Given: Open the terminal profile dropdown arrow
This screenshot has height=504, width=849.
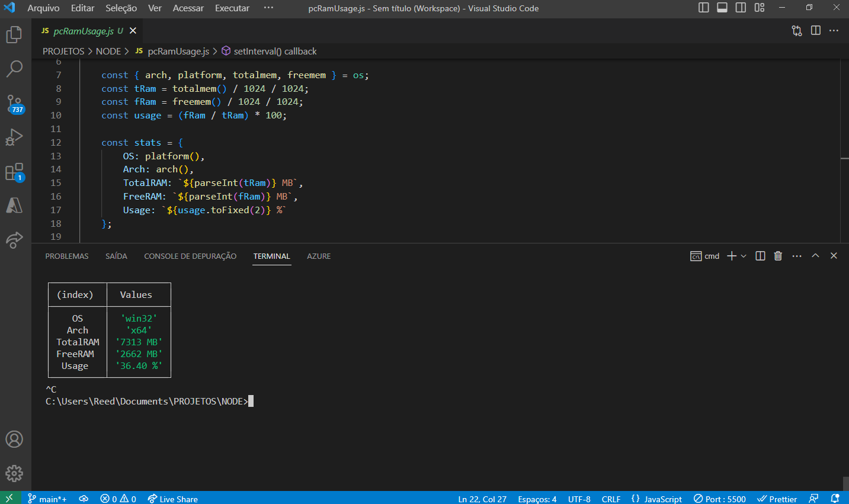Looking at the screenshot, I should [x=742, y=255].
